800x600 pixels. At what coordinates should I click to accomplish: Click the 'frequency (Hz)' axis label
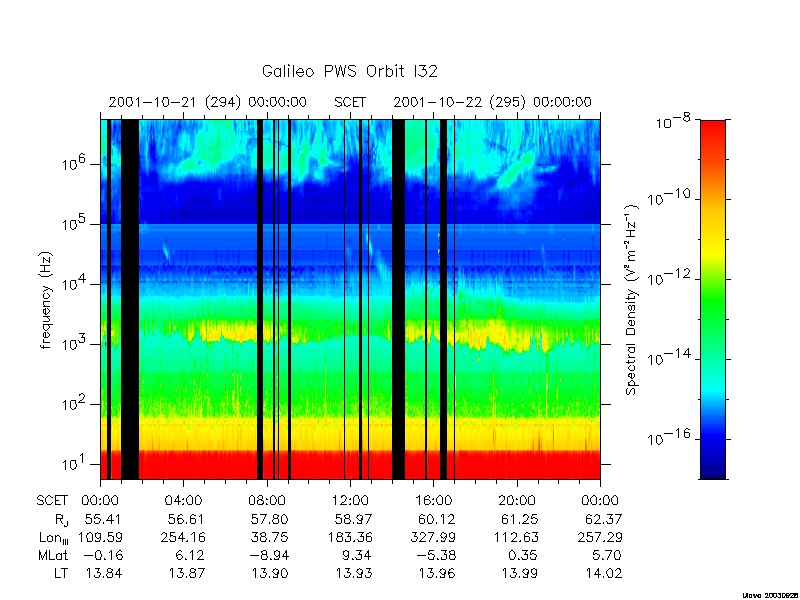46,300
